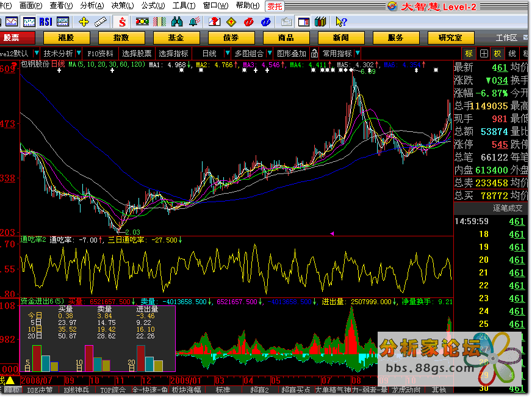Select the 服务 category button
Screen dimensions: 532x397
tap(397, 38)
